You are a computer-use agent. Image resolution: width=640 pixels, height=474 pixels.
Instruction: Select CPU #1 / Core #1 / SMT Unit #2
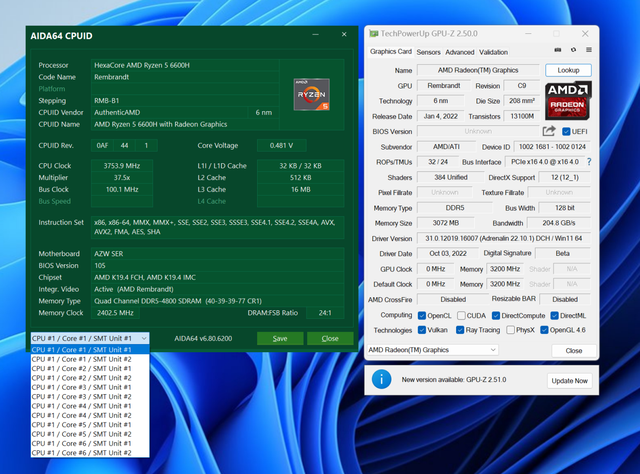(x=90, y=359)
